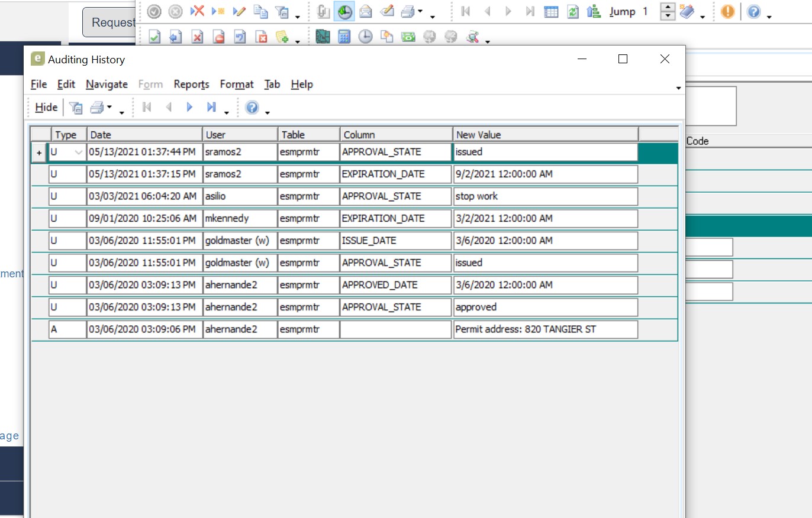Click the grid table view icon
This screenshot has height=518, width=812.
tap(551, 11)
